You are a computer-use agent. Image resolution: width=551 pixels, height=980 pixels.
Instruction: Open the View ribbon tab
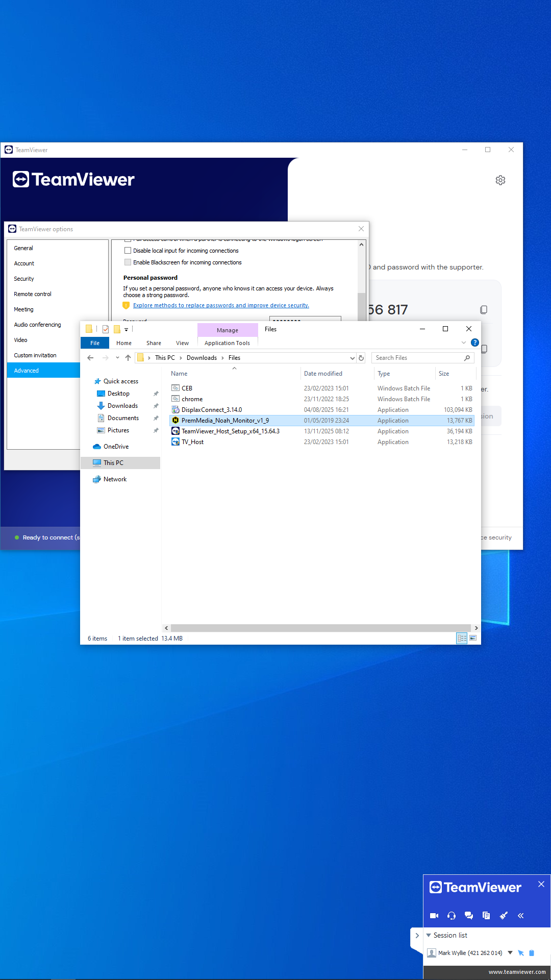[182, 343]
